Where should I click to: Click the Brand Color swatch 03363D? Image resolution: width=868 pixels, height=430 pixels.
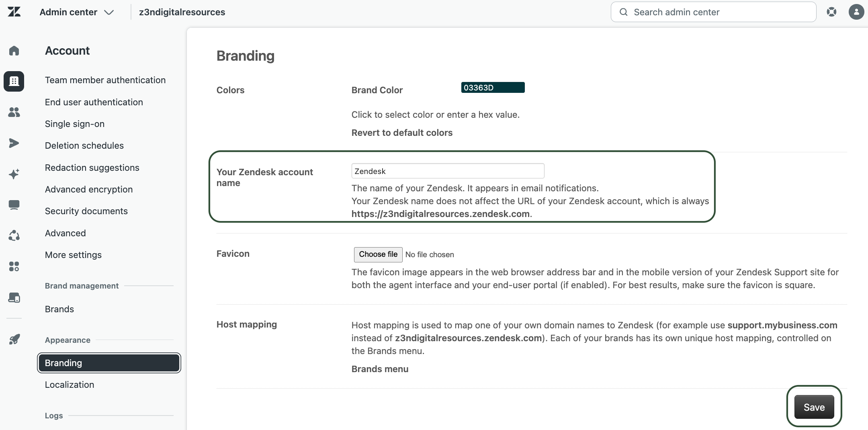[493, 87]
